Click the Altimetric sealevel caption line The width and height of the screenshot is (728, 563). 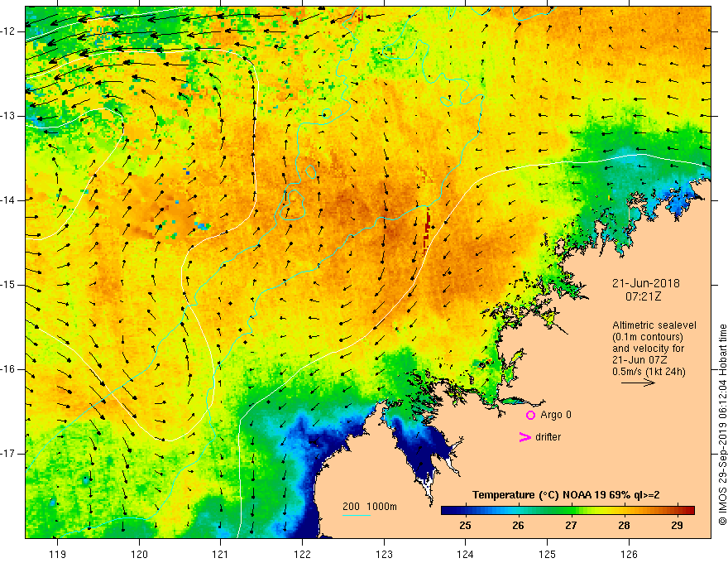tap(654, 325)
